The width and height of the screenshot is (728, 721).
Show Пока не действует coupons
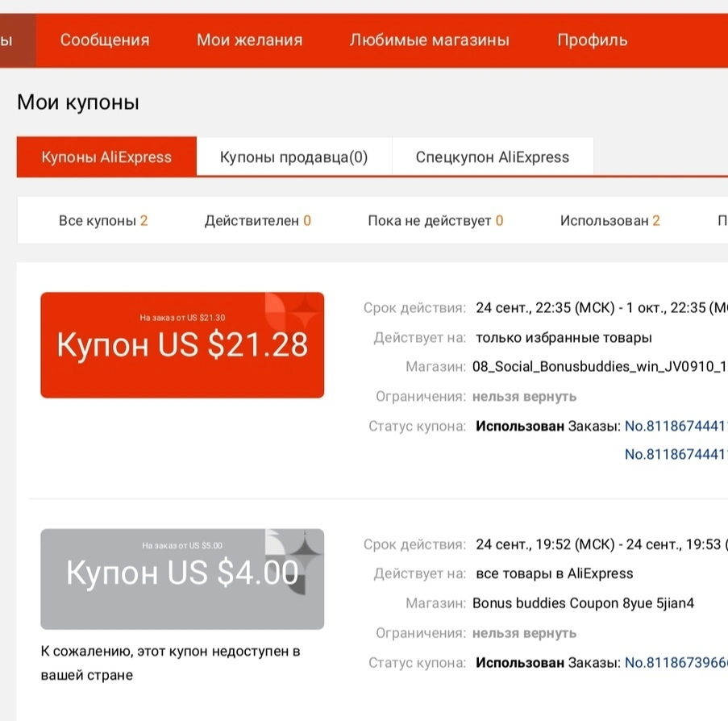(x=435, y=220)
